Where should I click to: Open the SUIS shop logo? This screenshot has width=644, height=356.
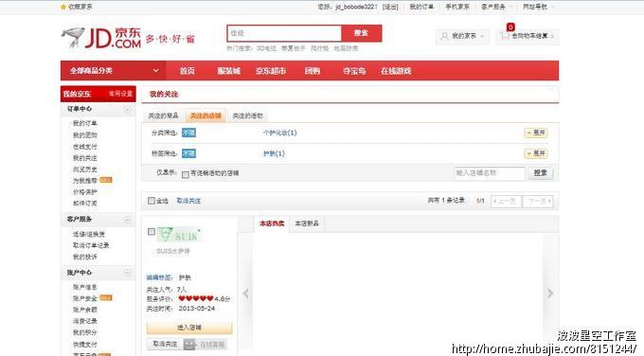(x=179, y=235)
